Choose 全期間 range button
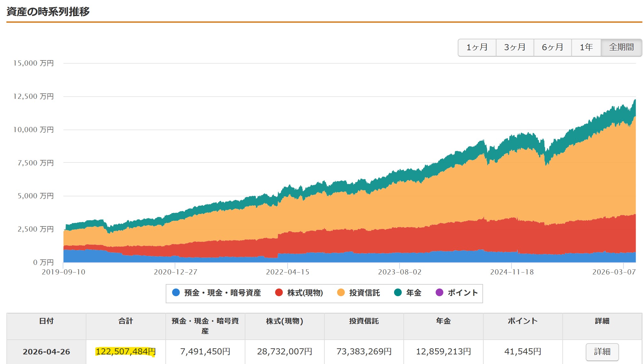 [x=621, y=47]
